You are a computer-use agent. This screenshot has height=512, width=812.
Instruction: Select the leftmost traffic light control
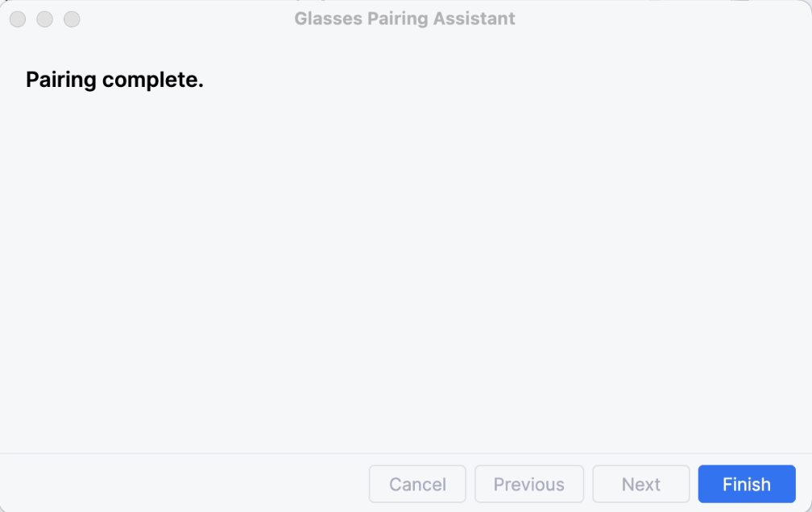[17, 19]
